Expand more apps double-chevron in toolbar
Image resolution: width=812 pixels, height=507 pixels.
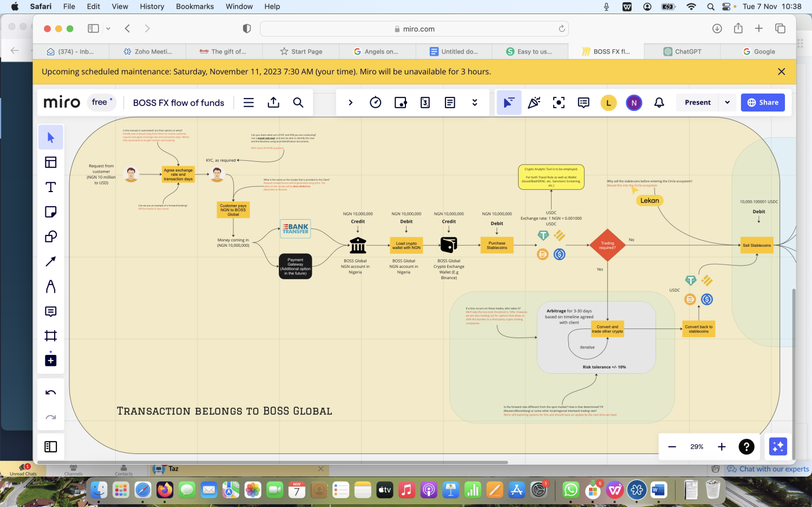tap(475, 103)
